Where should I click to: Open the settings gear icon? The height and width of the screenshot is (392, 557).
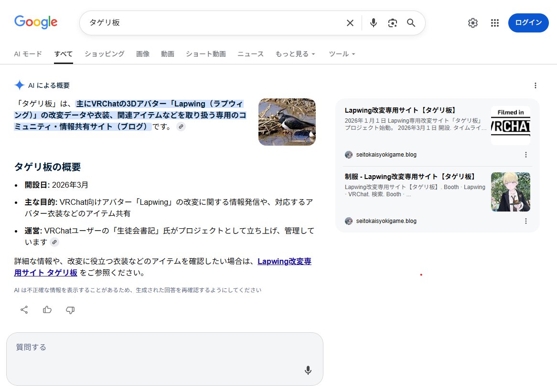coord(473,23)
